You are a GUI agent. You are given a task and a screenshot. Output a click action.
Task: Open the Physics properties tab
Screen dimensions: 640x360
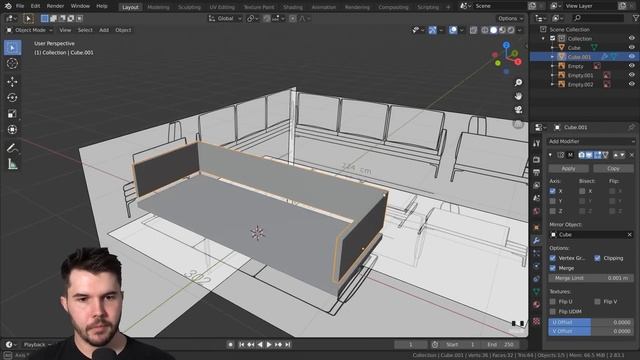point(537,266)
